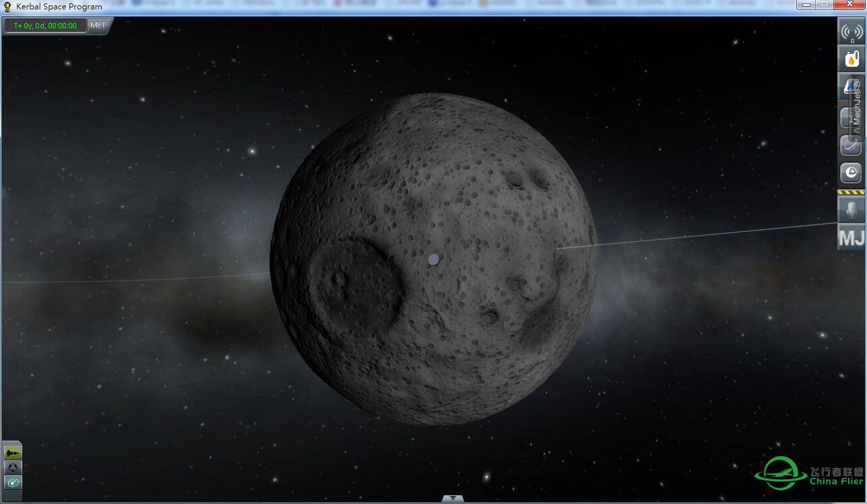Click the mission time T+ display
This screenshot has height=504, width=867.
point(45,26)
